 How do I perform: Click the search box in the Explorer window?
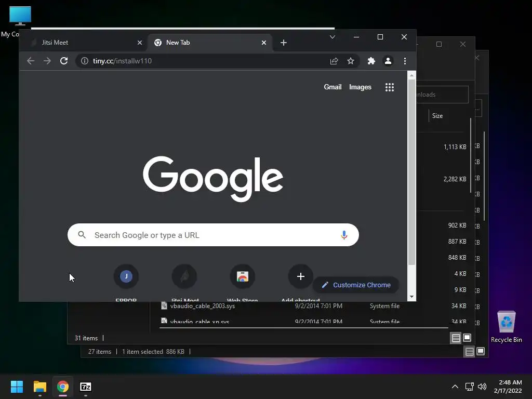coord(443,95)
